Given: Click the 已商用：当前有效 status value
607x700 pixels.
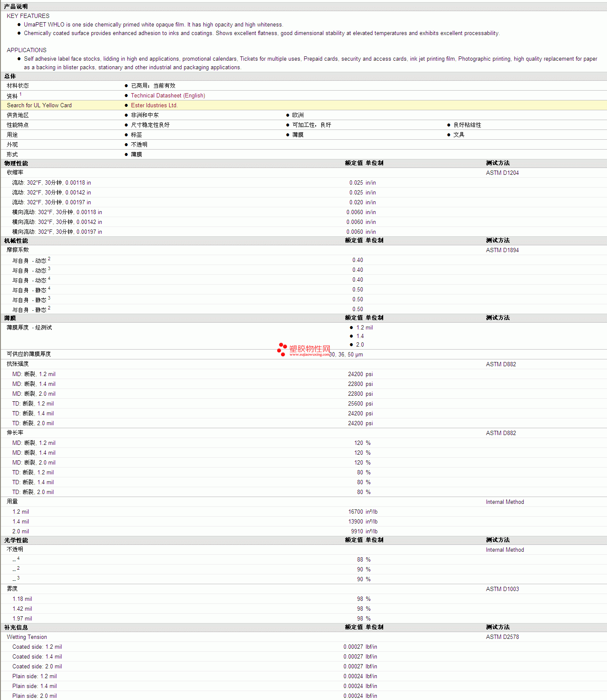Looking at the screenshot, I should [153, 86].
